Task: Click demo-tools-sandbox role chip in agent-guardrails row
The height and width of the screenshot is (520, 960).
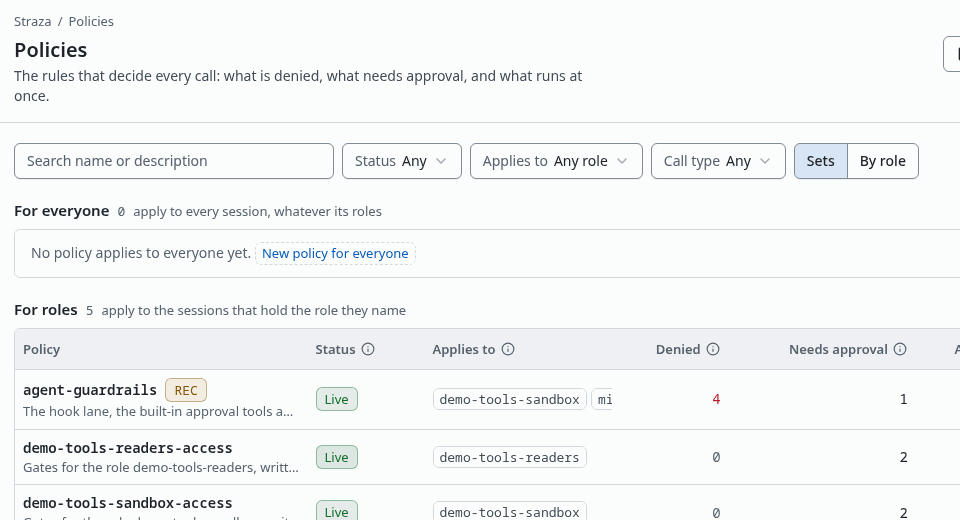Action: (x=509, y=399)
